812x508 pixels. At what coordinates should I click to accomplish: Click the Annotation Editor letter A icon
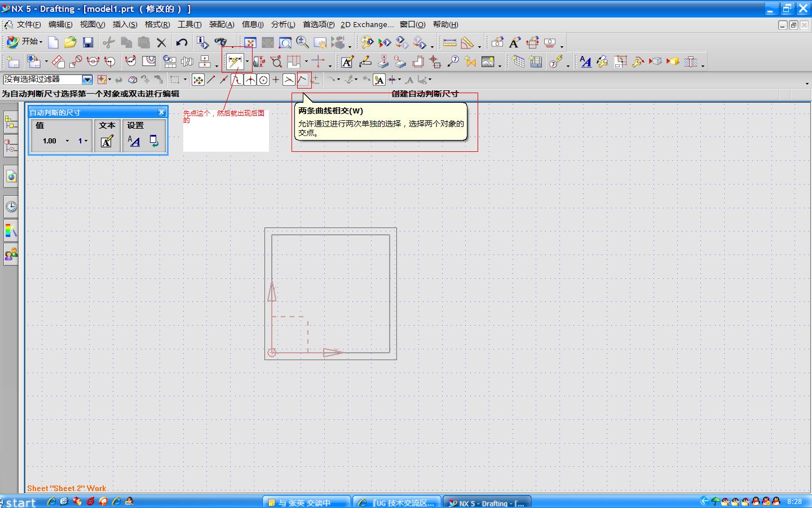(x=347, y=62)
